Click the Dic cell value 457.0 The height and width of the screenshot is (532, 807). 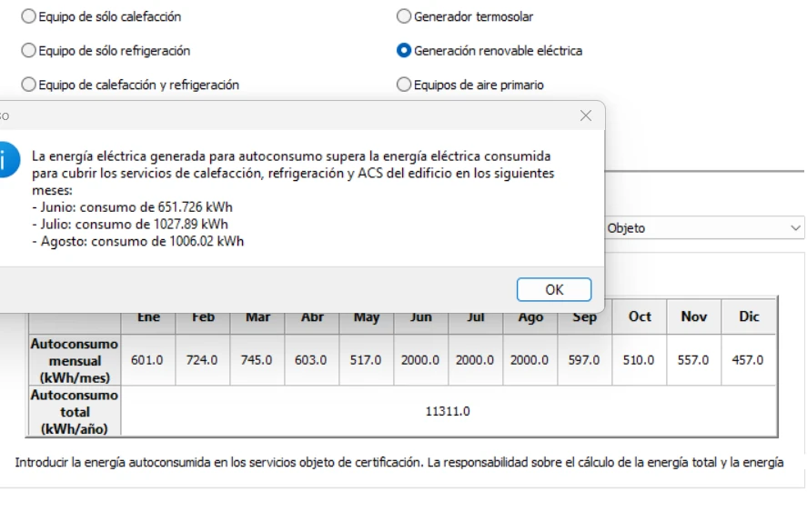pyautogui.click(x=748, y=360)
